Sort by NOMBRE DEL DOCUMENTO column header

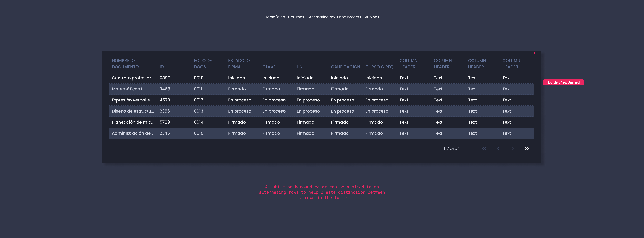(125, 64)
